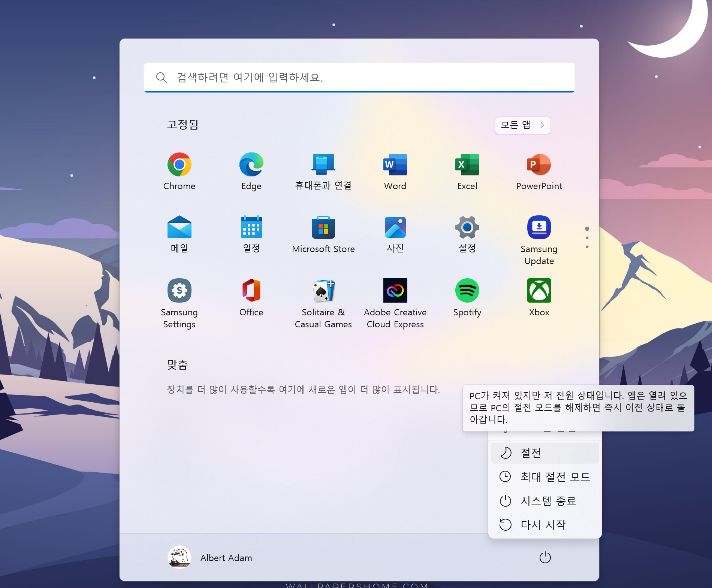Viewport: 712px width, 588px height.
Task: Open Solitaire & Casual Games
Action: pos(323,303)
